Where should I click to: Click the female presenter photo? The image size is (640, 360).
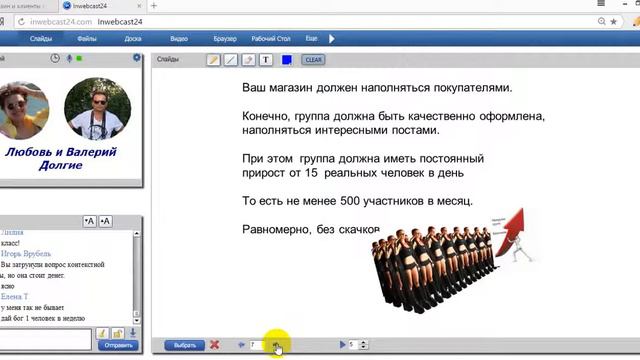point(24,110)
